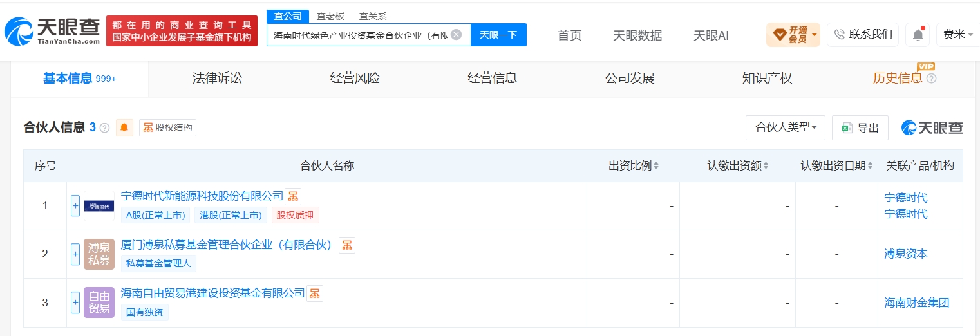Open the 公司发展 tab
The height and width of the screenshot is (336, 980).
[x=630, y=79]
